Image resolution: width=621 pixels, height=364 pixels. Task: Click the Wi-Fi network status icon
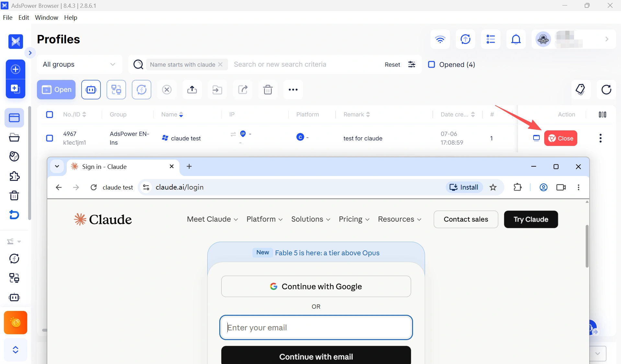[440, 39]
